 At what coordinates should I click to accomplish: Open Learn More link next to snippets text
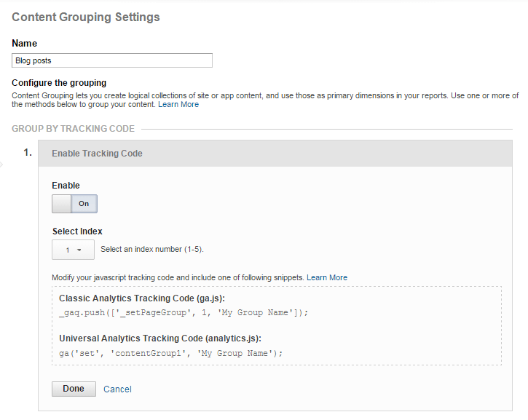click(327, 277)
